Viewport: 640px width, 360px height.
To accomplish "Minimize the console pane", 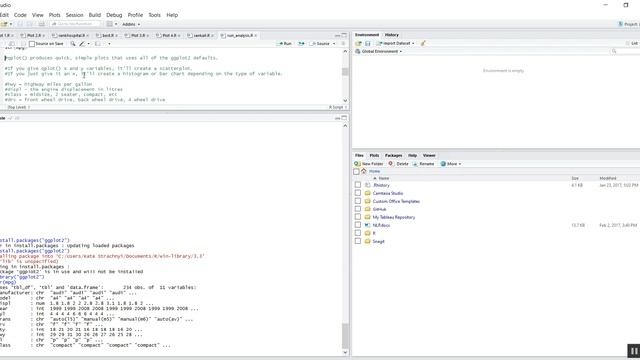I will 338,118.
